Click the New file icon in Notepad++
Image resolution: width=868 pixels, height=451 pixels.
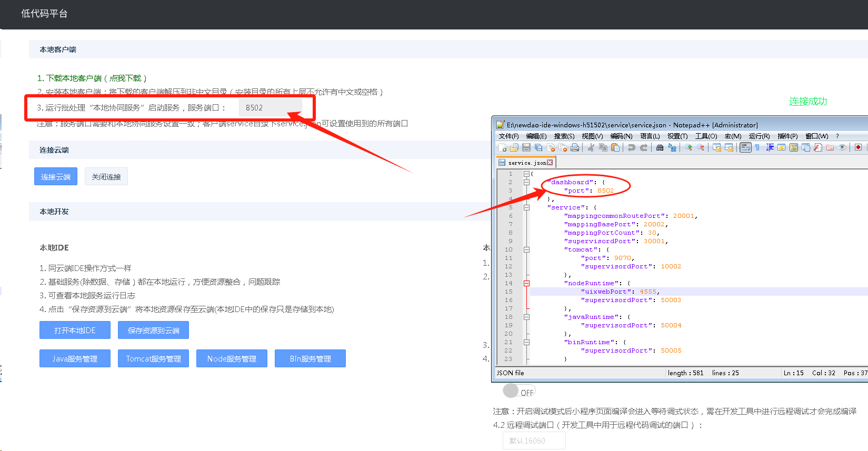click(502, 147)
